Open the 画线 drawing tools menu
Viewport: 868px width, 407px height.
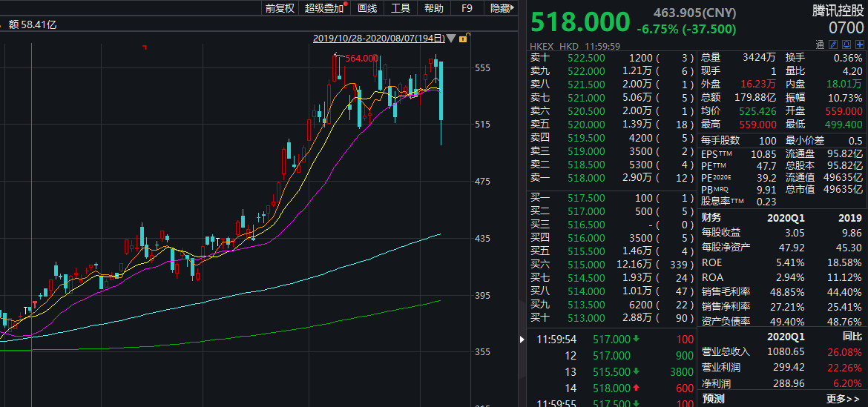click(x=367, y=7)
